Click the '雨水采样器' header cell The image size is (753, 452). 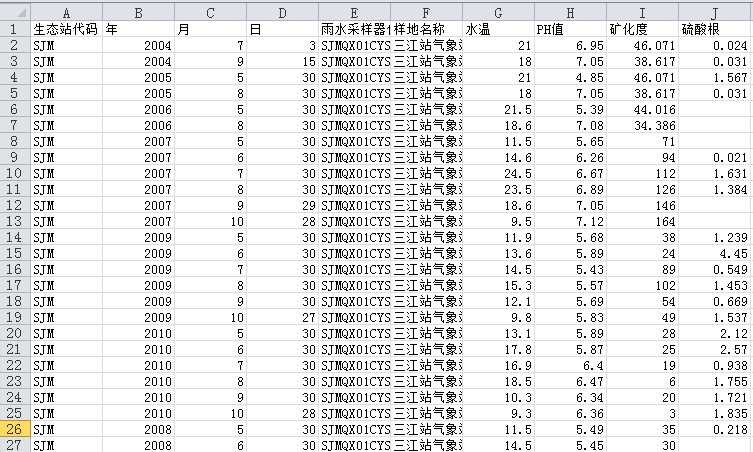tap(354, 29)
